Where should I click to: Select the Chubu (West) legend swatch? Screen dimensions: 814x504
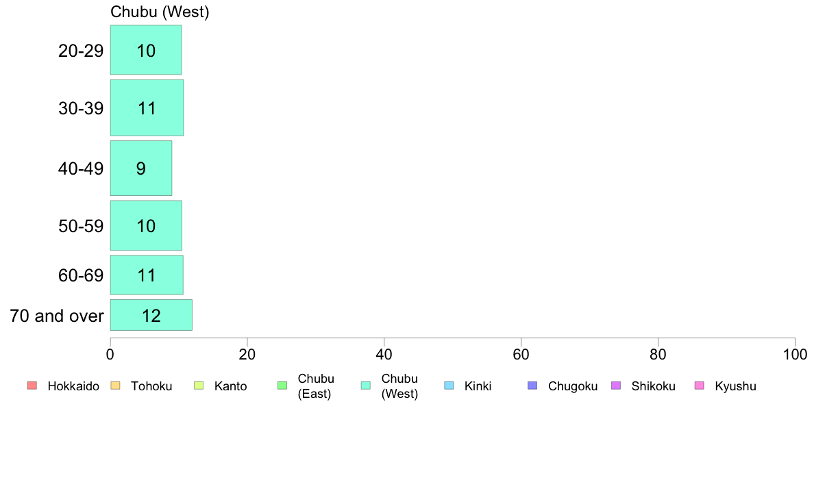pyautogui.click(x=365, y=386)
